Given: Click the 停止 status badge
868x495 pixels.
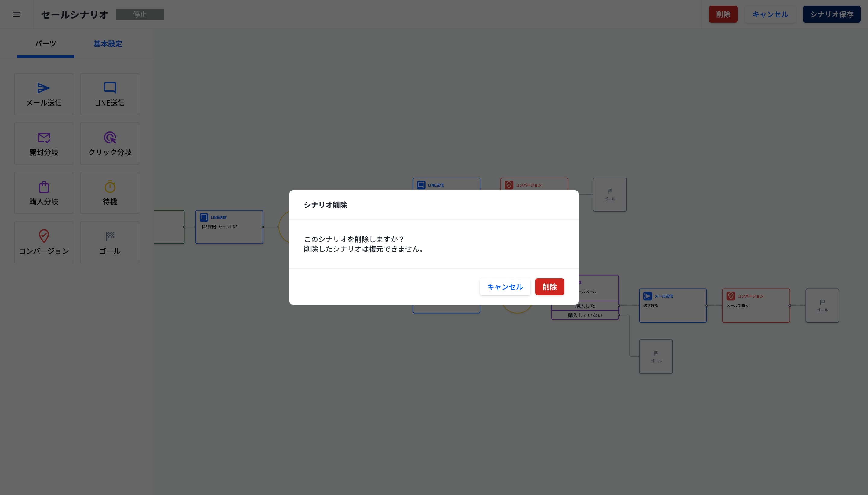Looking at the screenshot, I should pyautogui.click(x=139, y=14).
